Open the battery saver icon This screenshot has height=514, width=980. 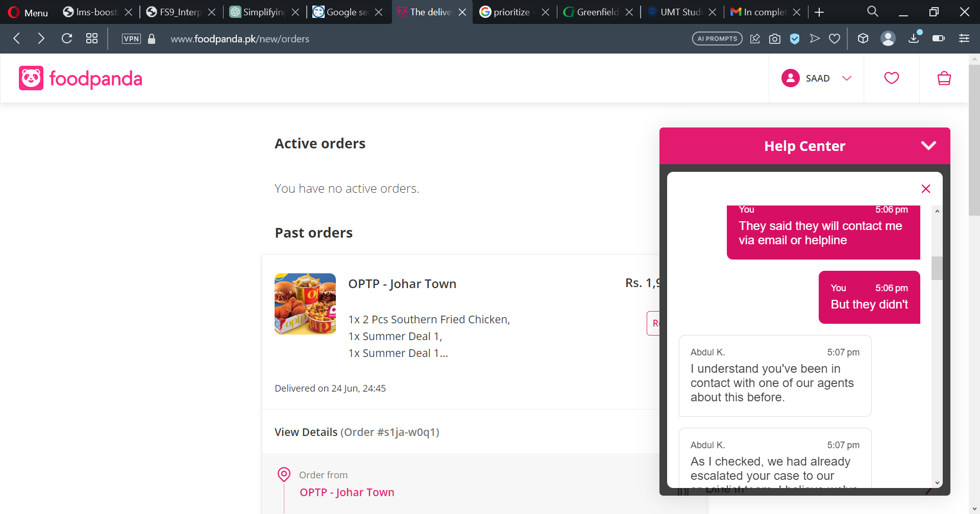click(939, 38)
